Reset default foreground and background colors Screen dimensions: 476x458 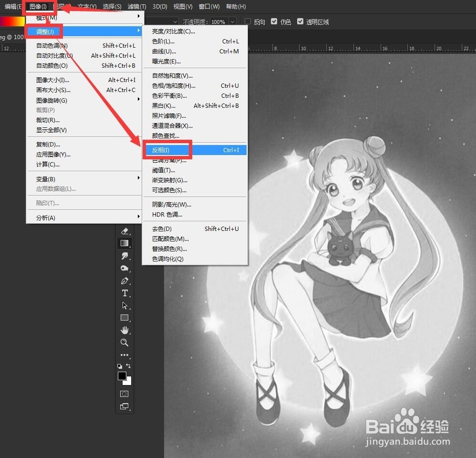tap(120, 366)
